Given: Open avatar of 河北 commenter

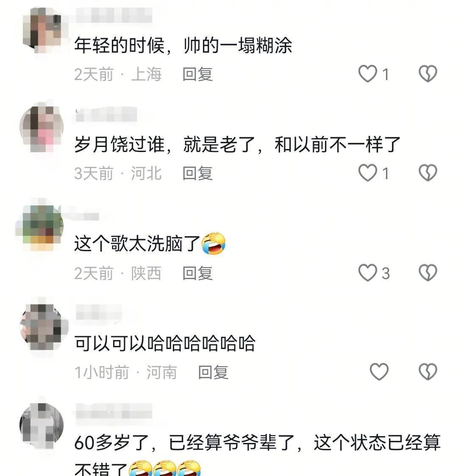Looking at the screenshot, I should tap(42, 128).
